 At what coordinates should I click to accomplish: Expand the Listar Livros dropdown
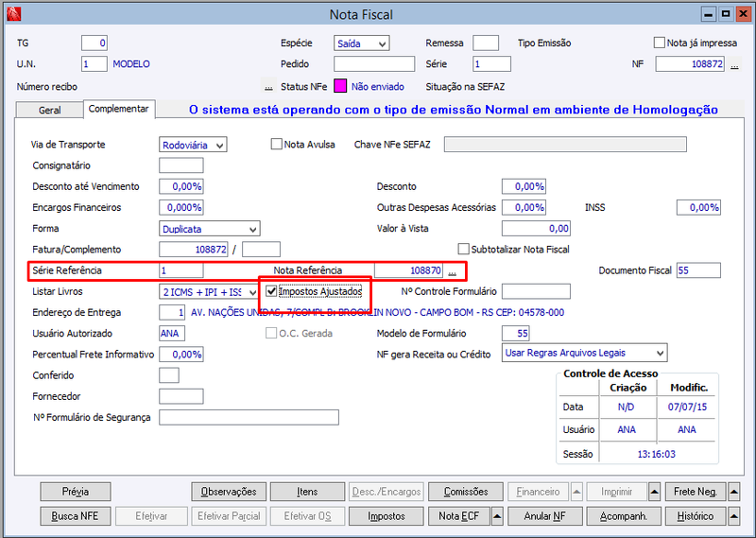tap(209, 292)
